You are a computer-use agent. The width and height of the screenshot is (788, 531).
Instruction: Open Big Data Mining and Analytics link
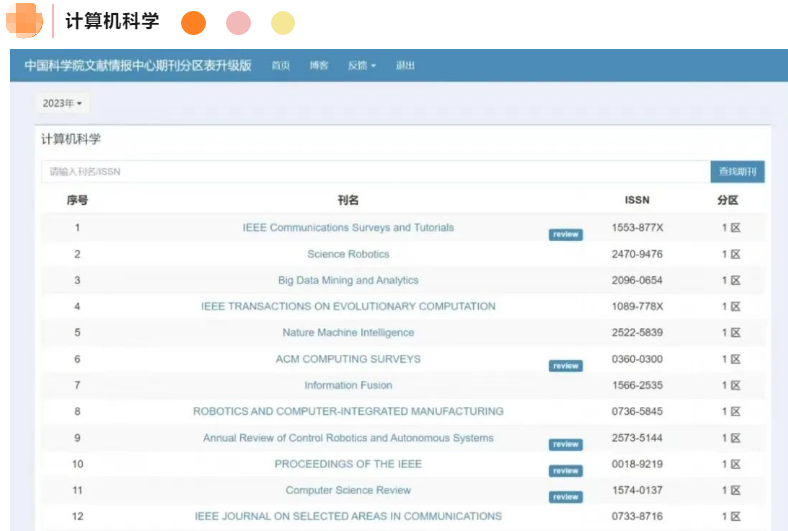click(348, 280)
